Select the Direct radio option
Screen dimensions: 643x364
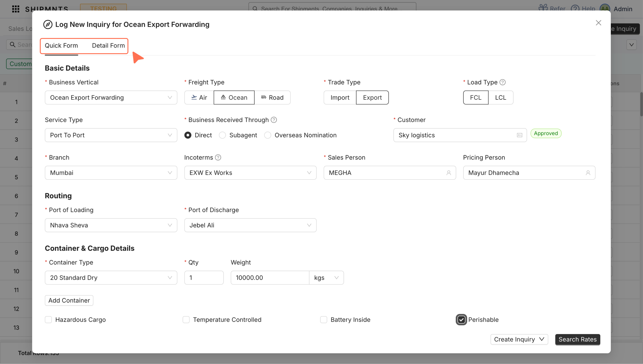188,135
